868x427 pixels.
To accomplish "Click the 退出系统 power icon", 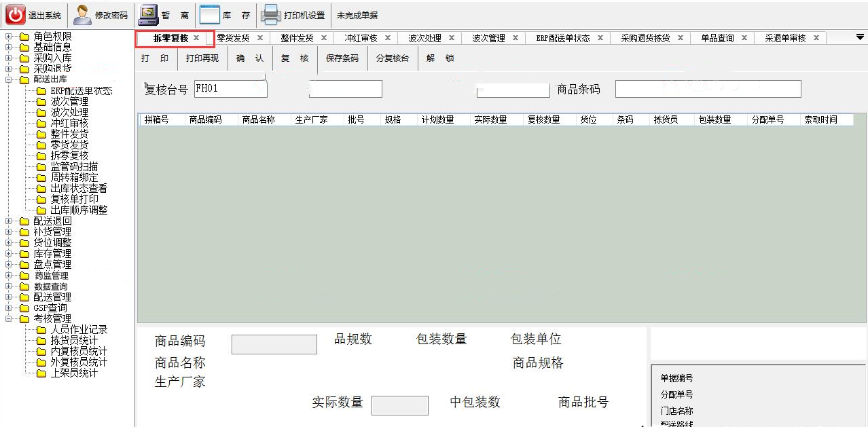I will tap(16, 14).
